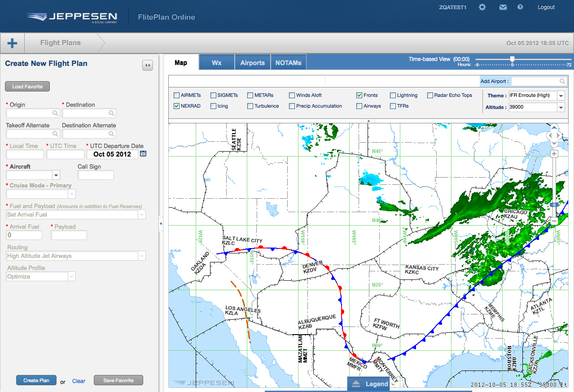
Task: Zoom in on the map using the plus control
Action: click(554, 154)
